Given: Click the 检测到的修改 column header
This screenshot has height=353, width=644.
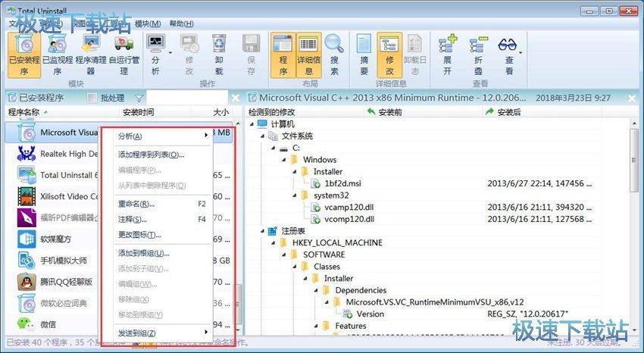Looking at the screenshot, I should 305,112.
